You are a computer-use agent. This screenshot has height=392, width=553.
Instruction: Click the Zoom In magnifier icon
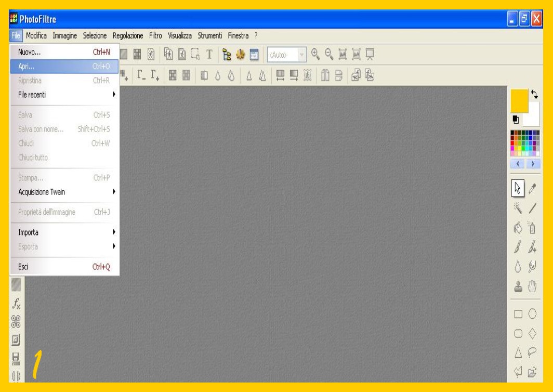pyautogui.click(x=315, y=53)
